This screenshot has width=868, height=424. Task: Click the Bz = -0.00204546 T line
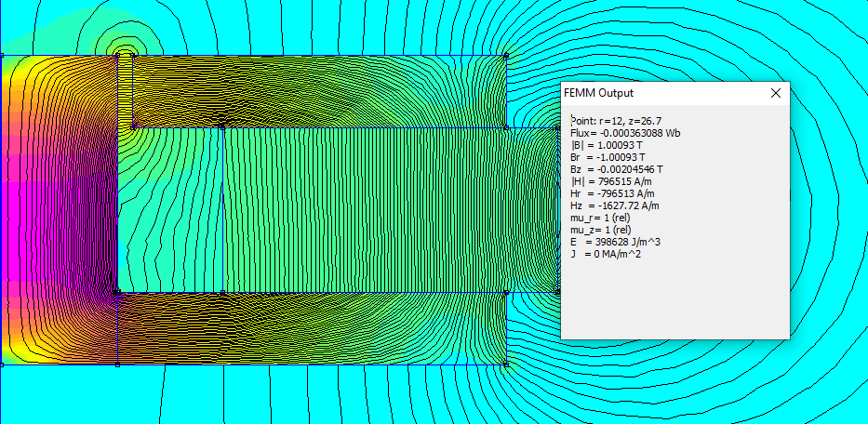(x=616, y=169)
